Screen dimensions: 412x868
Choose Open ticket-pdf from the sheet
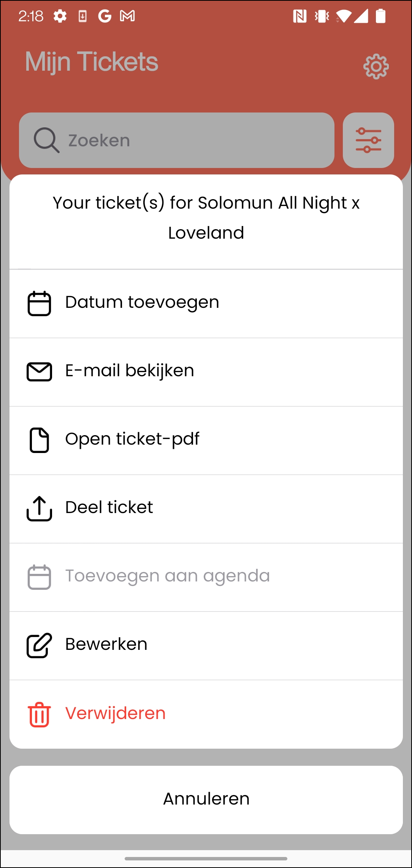point(206,440)
